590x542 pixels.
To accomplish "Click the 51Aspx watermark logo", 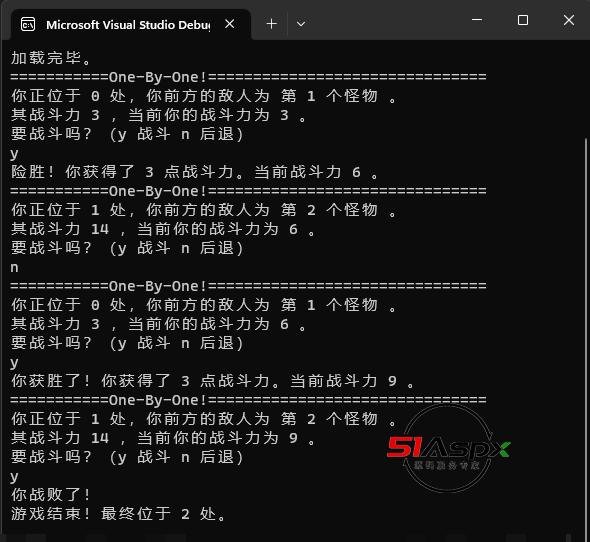I will coord(448,449).
